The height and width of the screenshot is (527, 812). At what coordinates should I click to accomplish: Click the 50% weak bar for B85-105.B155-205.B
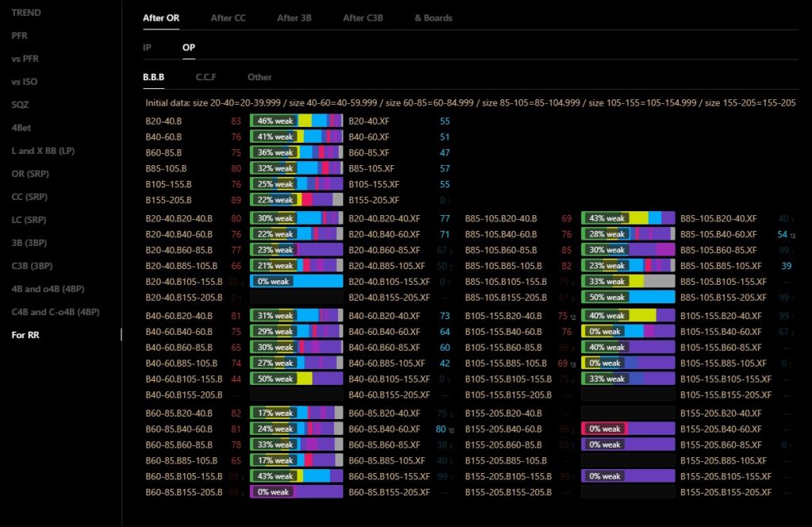pyautogui.click(x=627, y=297)
